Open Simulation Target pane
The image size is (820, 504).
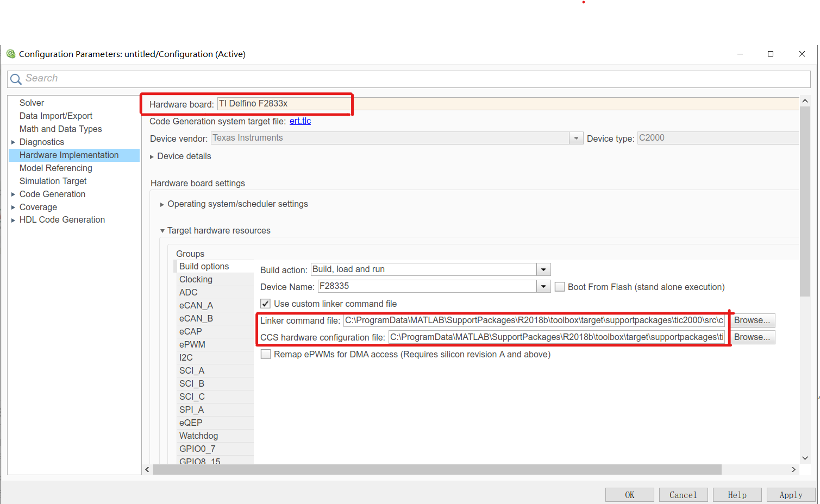pos(53,181)
